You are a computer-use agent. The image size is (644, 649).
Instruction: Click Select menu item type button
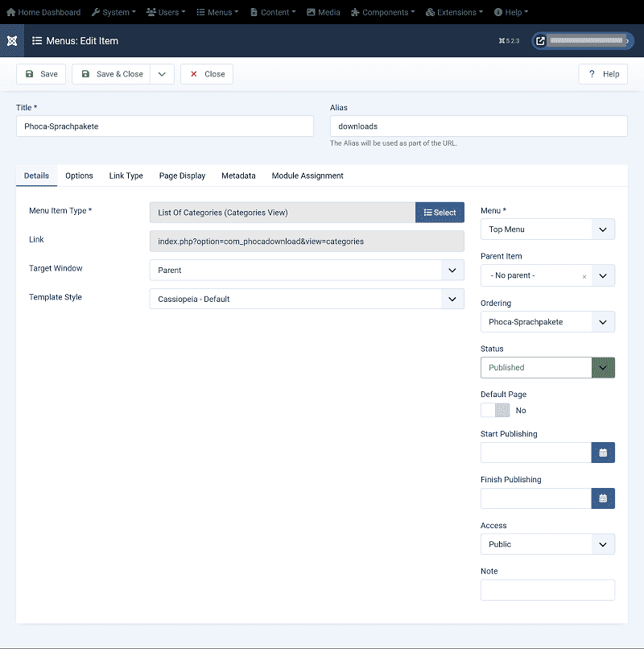pos(440,213)
